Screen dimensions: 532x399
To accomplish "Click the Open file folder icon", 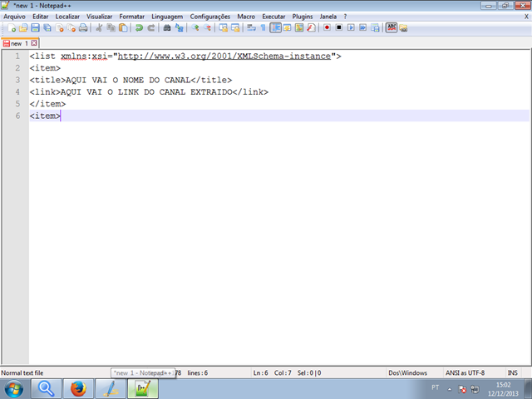I will click(23, 27).
